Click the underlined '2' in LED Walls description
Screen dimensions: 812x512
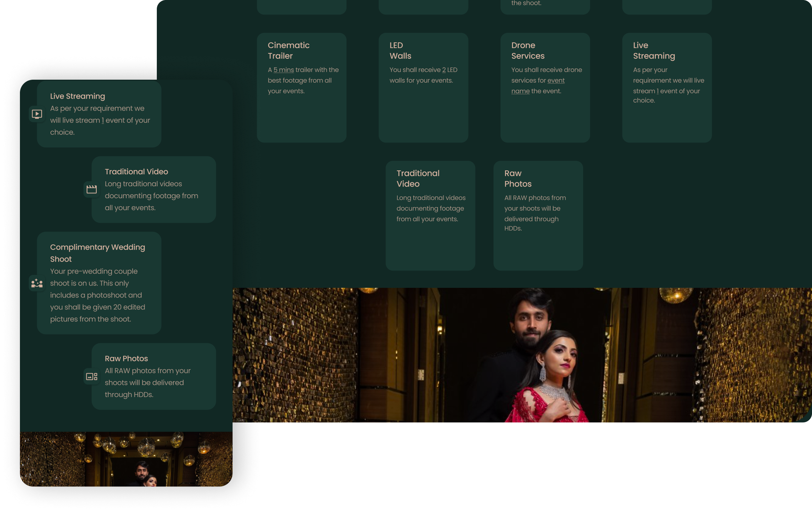444,70
